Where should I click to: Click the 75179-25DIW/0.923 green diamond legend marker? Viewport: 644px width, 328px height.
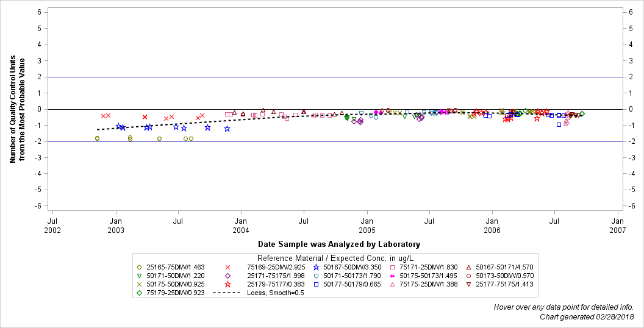click(139, 293)
